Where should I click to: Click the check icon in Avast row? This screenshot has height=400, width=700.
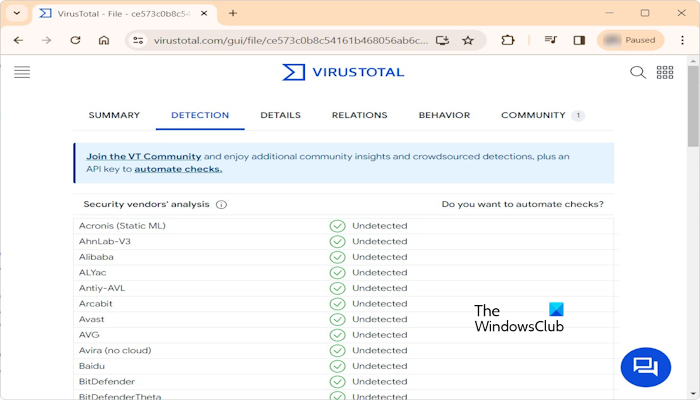[338, 319]
